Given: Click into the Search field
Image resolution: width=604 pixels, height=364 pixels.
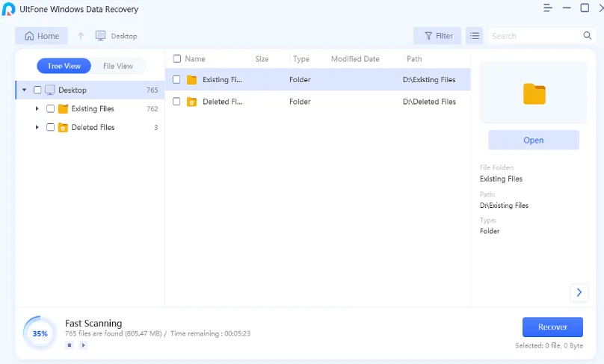Looking at the screenshot, I should [x=535, y=36].
